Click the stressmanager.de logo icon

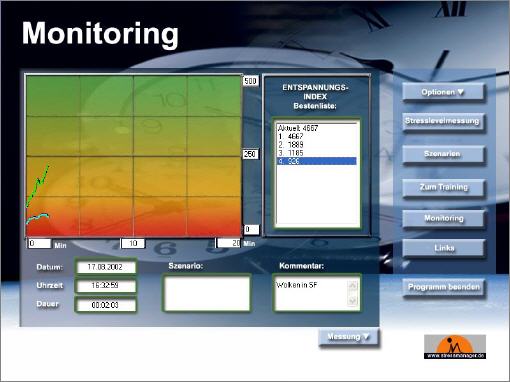tap(455, 347)
